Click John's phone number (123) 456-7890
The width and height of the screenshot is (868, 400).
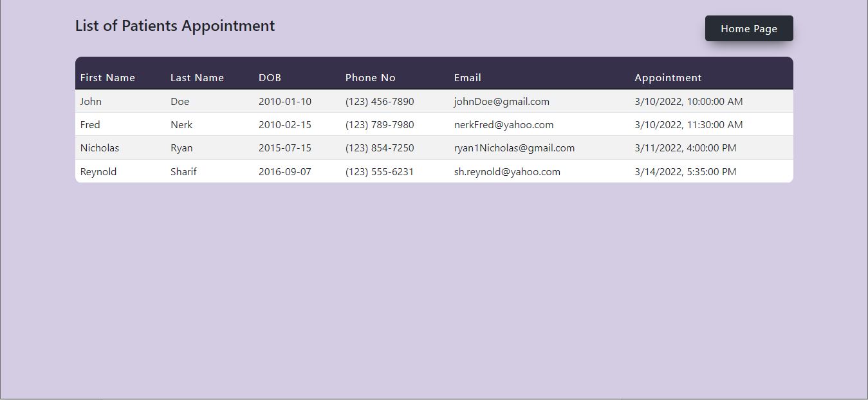(380, 101)
